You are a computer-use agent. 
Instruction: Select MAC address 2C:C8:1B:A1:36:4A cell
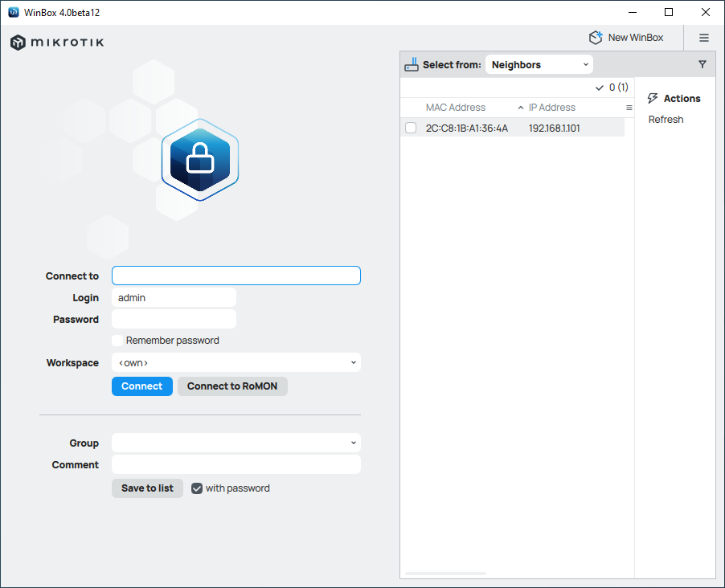[x=466, y=129]
